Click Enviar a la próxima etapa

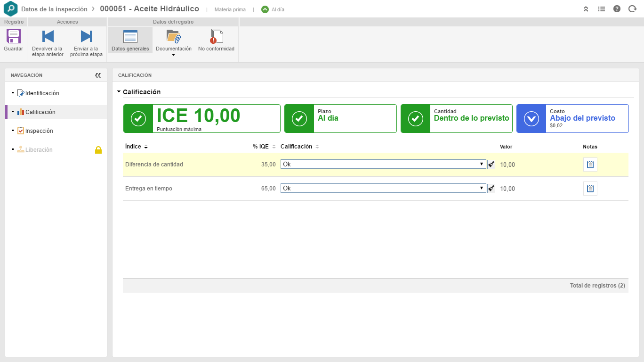(86, 37)
